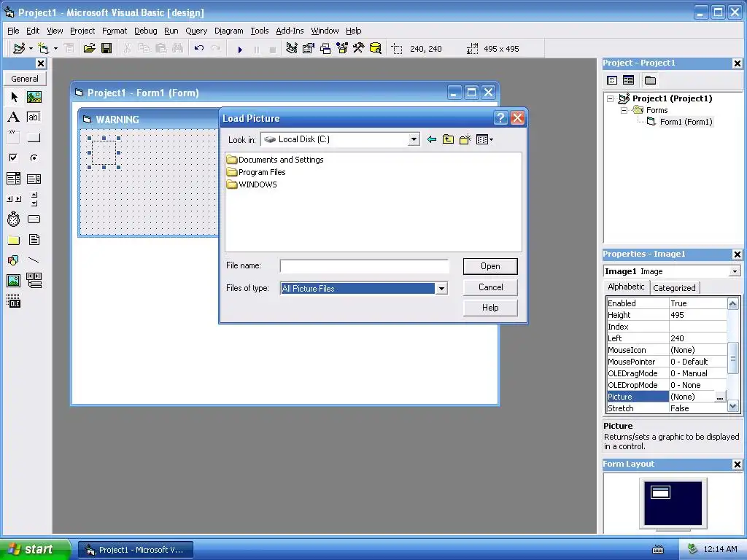Open Project Explorer toolbar icon
The image size is (747, 560).
pyautogui.click(x=292, y=48)
